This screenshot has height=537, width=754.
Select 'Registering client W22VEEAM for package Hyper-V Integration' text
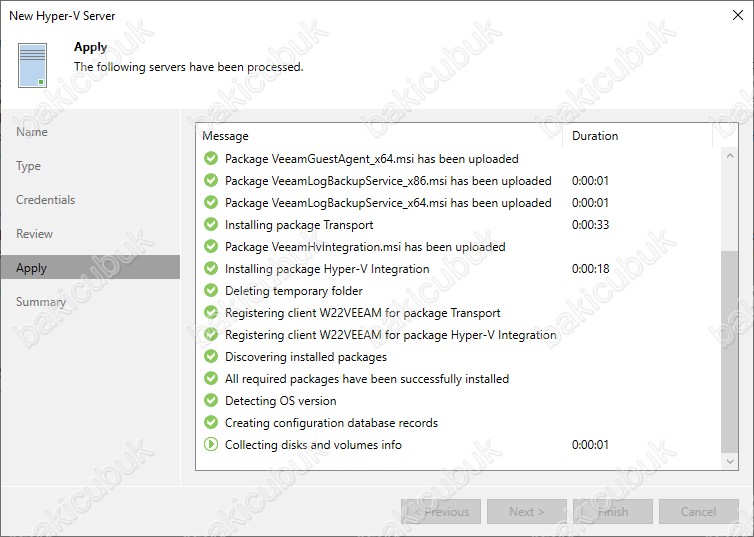(390, 335)
